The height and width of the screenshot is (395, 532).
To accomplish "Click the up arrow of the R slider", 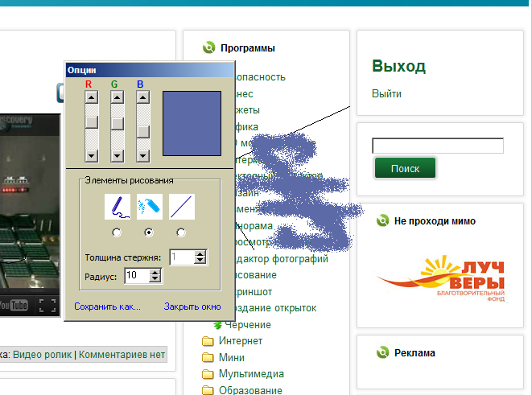I will pos(92,97).
